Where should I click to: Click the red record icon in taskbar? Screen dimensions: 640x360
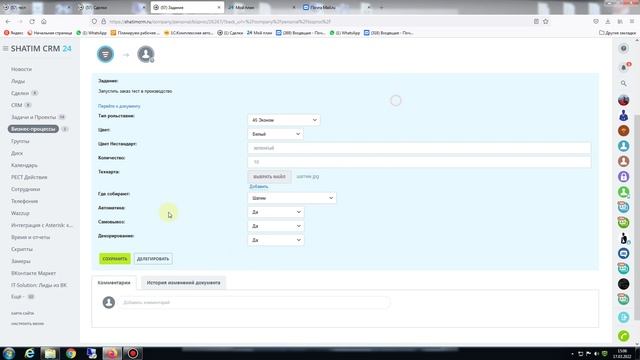point(133,353)
